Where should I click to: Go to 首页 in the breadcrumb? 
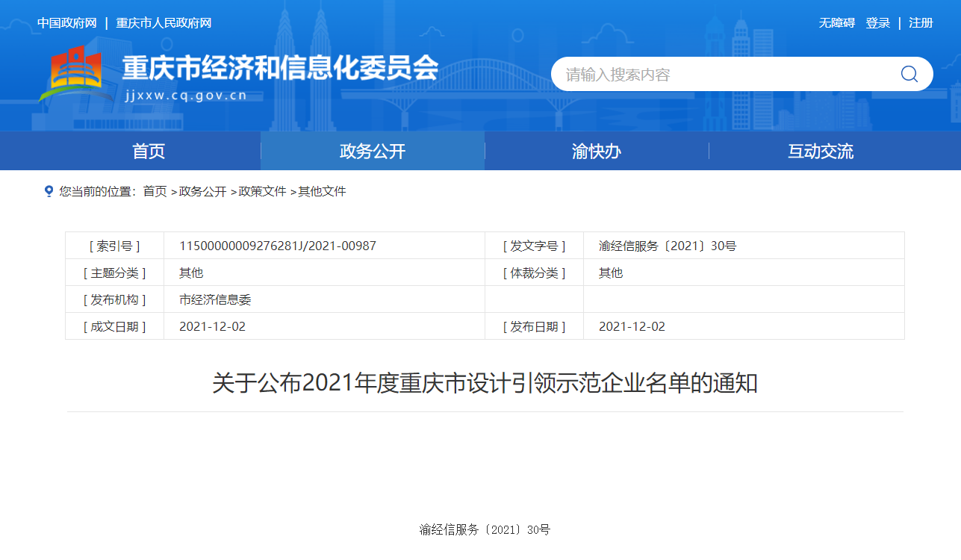pyautogui.click(x=155, y=192)
